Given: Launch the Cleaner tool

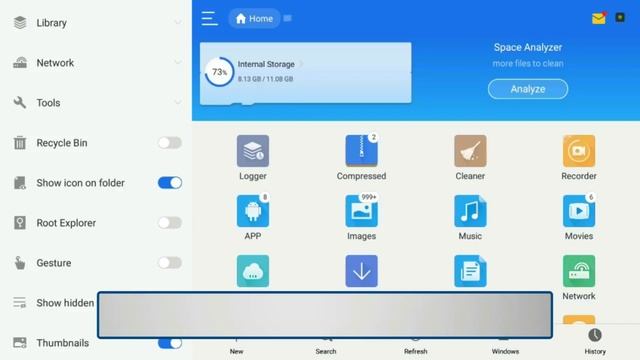Looking at the screenshot, I should 470,158.
